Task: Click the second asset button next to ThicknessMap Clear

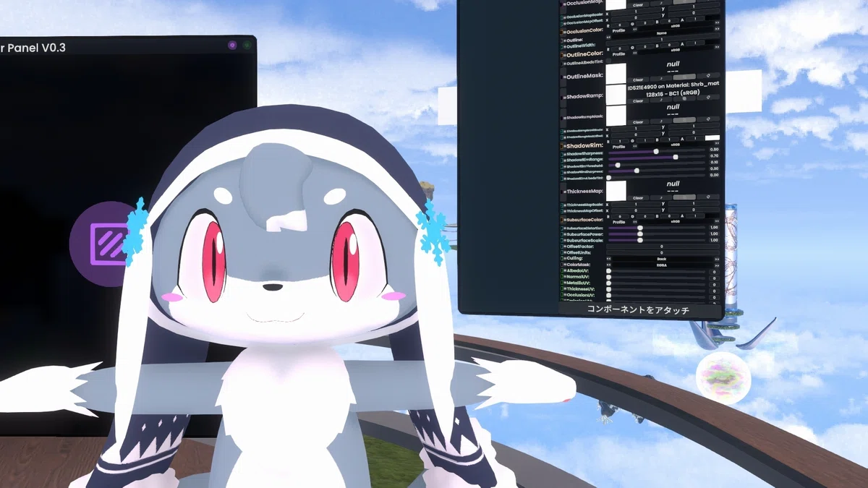Action: coord(660,197)
